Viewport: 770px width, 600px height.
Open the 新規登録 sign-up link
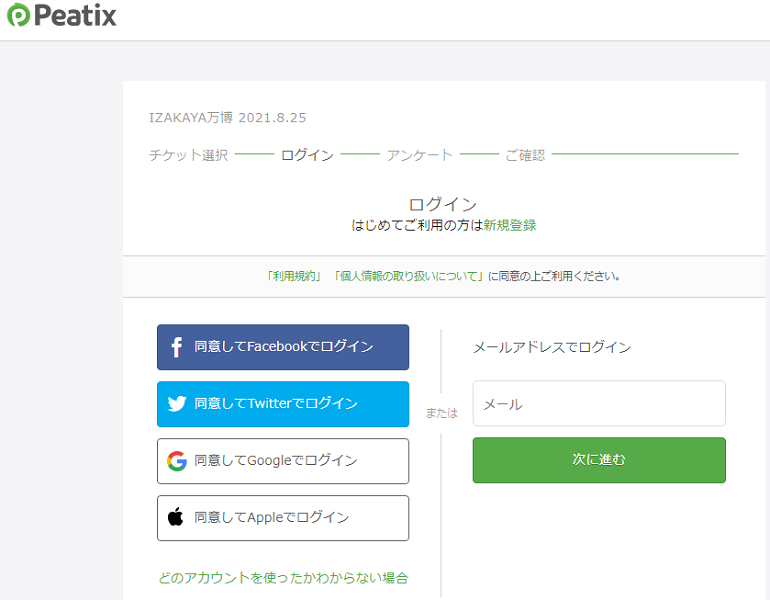tap(510, 225)
